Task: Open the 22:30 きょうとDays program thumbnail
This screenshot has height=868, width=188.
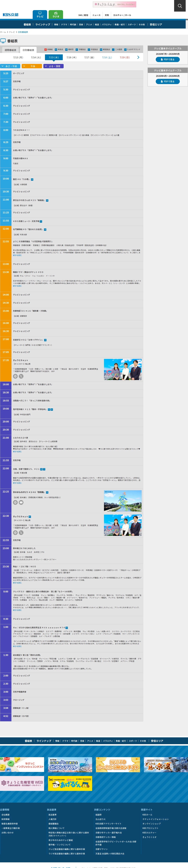Action: click(123, 525)
